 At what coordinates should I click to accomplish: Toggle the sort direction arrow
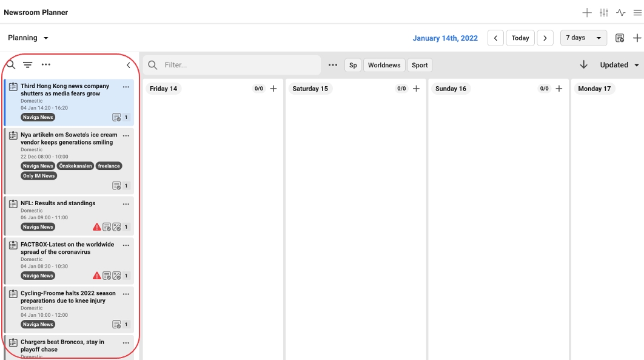[584, 65]
